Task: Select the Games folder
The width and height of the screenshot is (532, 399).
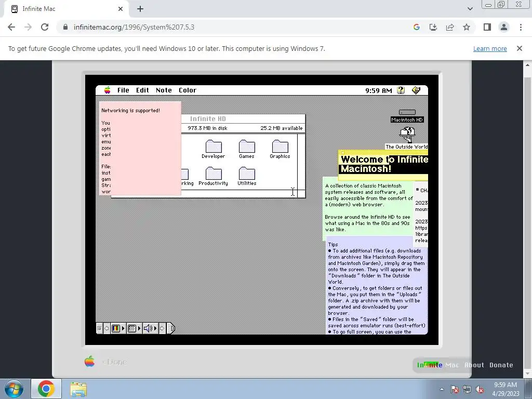Action: click(x=247, y=149)
